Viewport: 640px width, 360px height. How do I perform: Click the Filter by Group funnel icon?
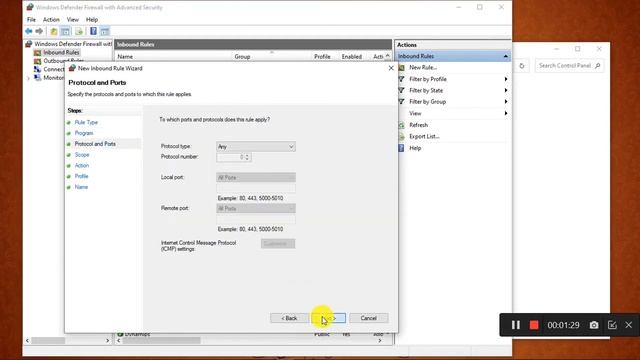402,102
